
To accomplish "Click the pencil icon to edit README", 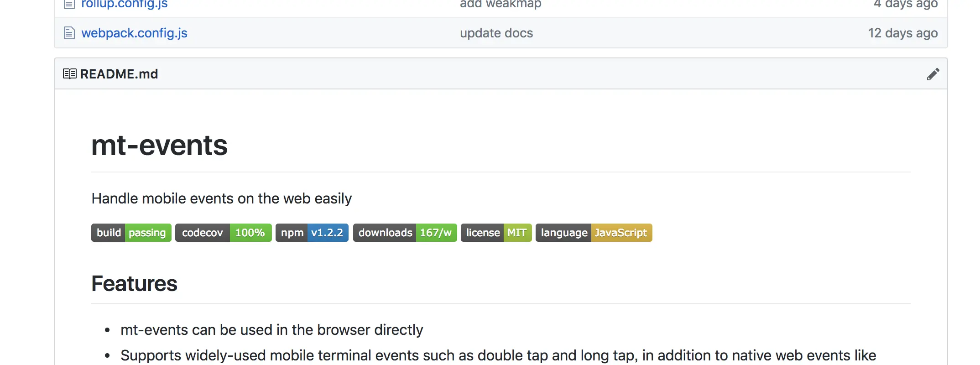I will (933, 73).
